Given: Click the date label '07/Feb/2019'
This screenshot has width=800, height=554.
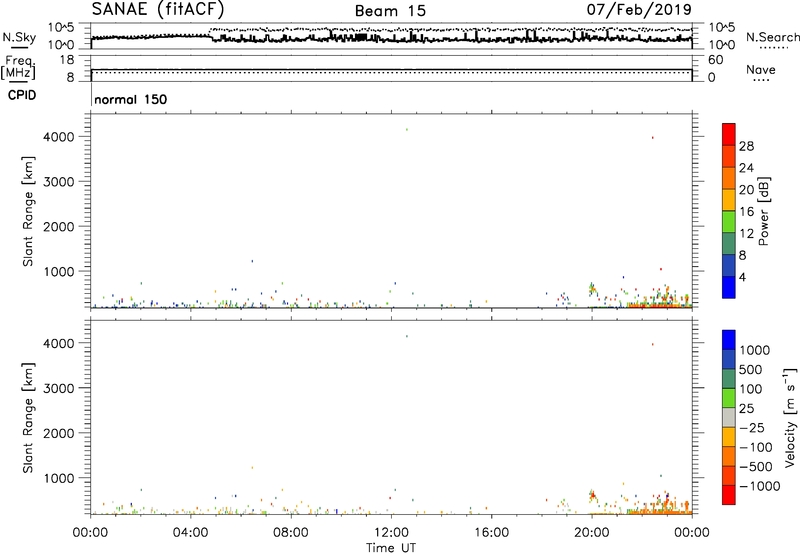Looking at the screenshot, I should point(639,10).
